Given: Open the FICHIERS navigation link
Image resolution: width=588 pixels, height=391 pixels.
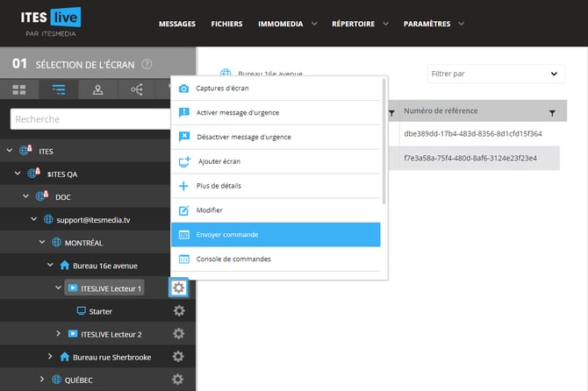Looking at the screenshot, I should pos(226,24).
